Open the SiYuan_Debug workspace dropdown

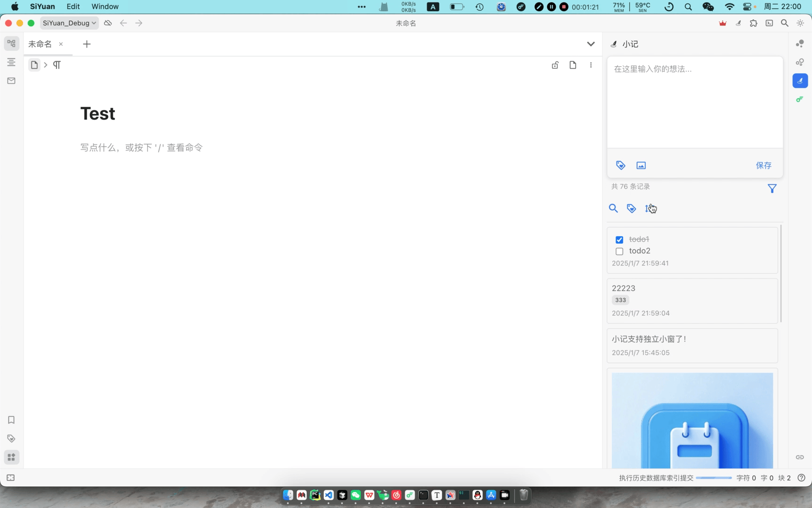pos(69,23)
